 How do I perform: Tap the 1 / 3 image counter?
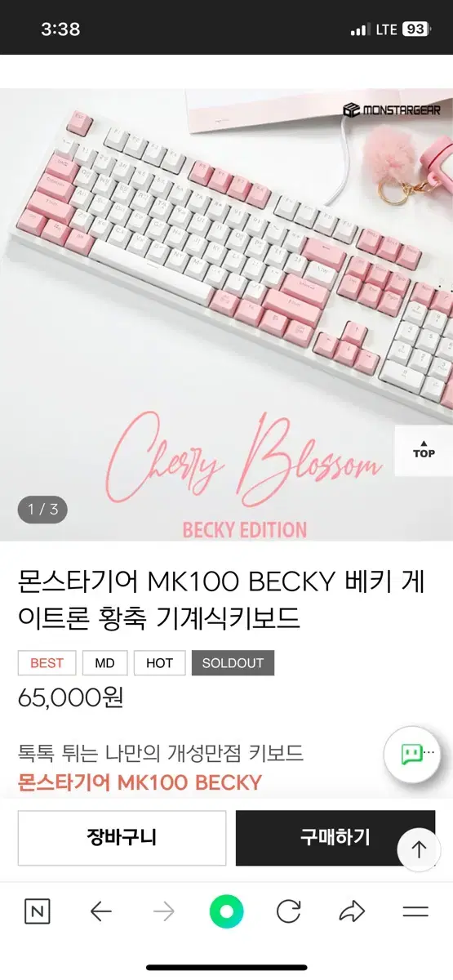click(42, 510)
